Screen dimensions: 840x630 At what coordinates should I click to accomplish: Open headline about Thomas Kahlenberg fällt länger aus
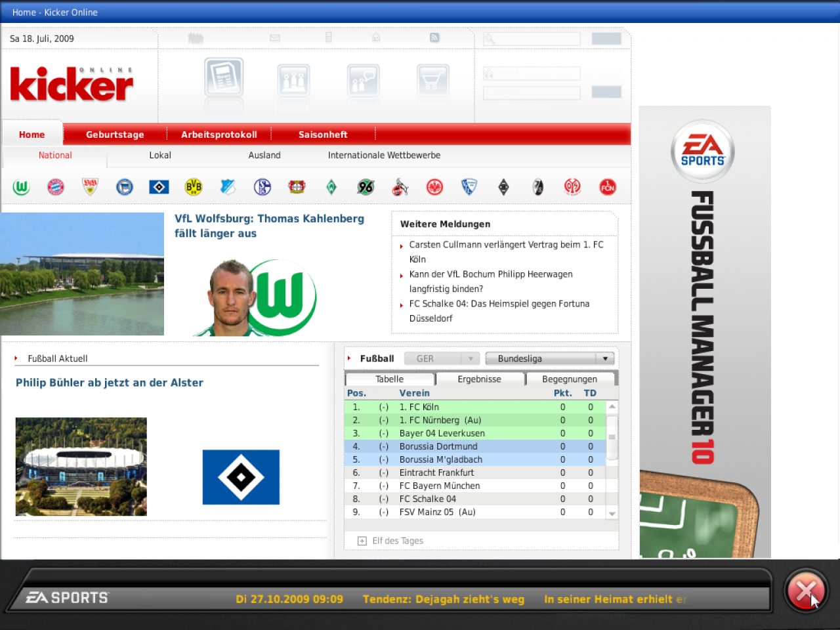point(269,226)
